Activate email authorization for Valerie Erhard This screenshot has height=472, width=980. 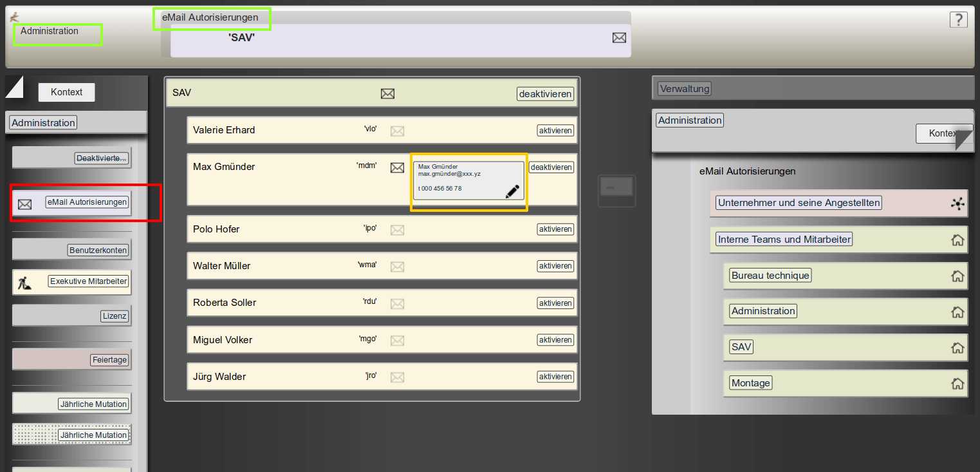pyautogui.click(x=555, y=131)
